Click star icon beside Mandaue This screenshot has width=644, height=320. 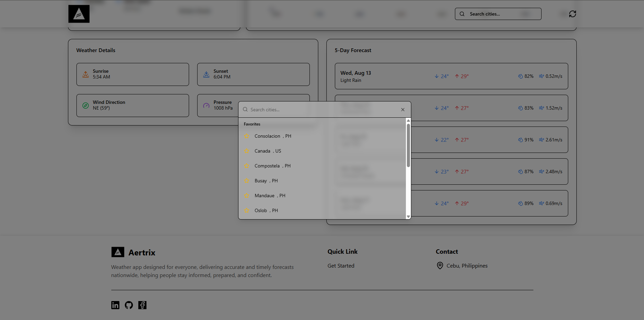point(247,196)
